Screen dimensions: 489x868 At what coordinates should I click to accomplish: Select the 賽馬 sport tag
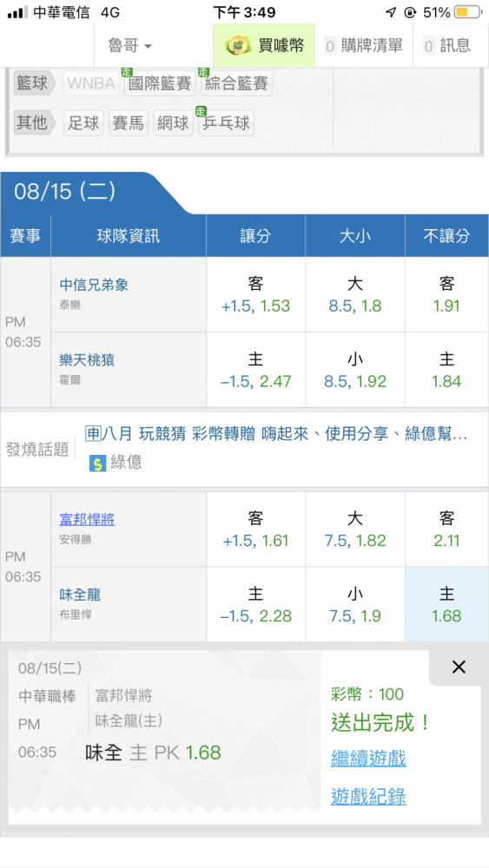click(x=129, y=122)
